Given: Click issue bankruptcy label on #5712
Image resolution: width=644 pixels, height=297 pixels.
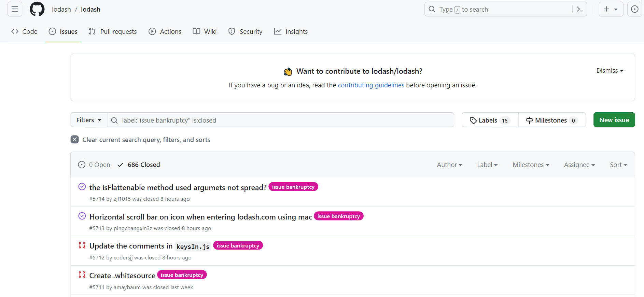Looking at the screenshot, I should tap(238, 245).
